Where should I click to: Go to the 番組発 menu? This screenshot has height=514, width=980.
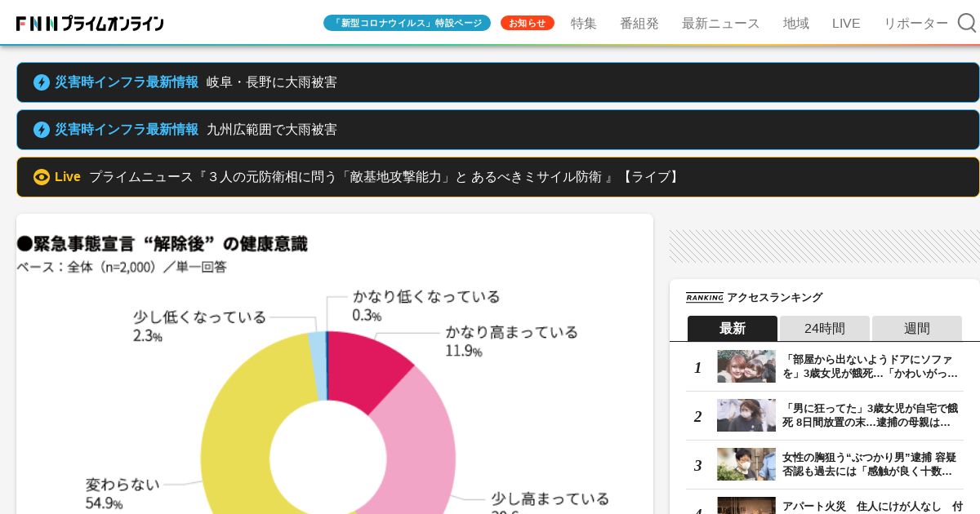tap(639, 23)
